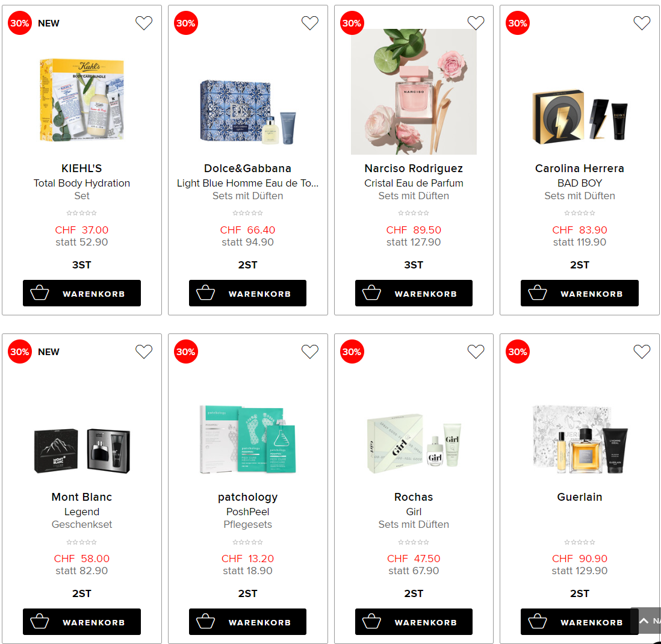
Task: Click scroll-to-top arrow button
Action: pos(645,621)
